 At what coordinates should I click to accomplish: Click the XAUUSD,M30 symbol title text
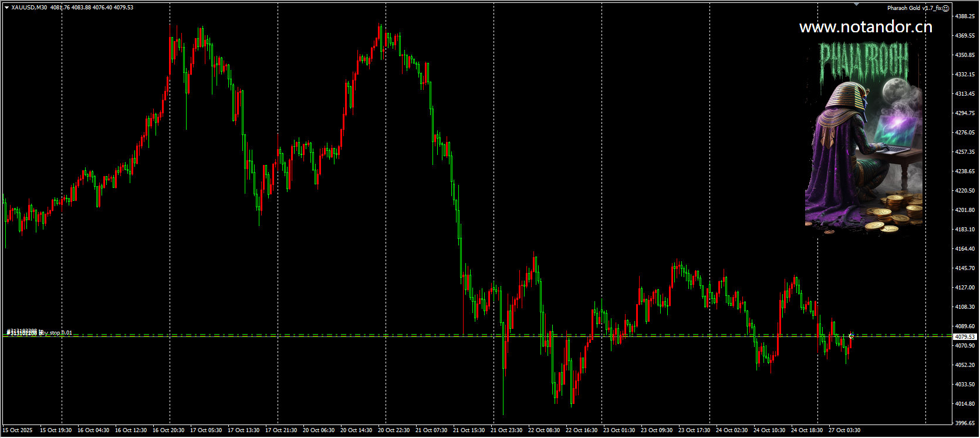point(29,8)
